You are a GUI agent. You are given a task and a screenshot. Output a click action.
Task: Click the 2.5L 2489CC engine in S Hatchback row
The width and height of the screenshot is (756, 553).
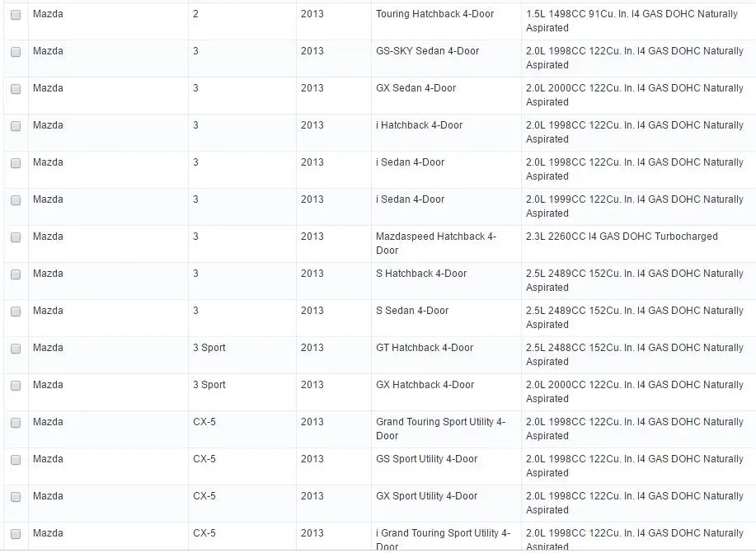[x=635, y=281]
